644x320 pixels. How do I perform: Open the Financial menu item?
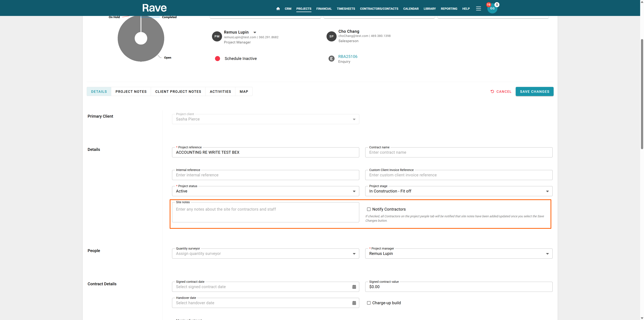324,9
